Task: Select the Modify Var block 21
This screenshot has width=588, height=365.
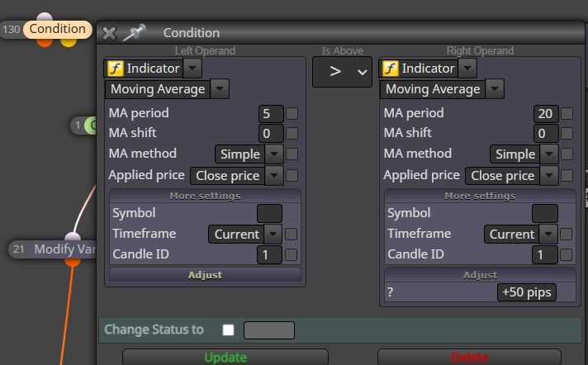Action: pos(53,249)
